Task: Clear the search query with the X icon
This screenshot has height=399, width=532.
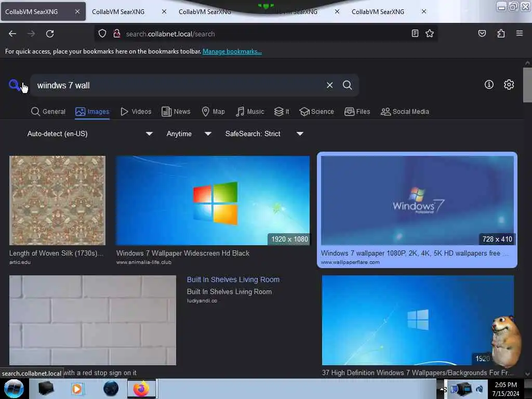Action: pyautogui.click(x=329, y=85)
